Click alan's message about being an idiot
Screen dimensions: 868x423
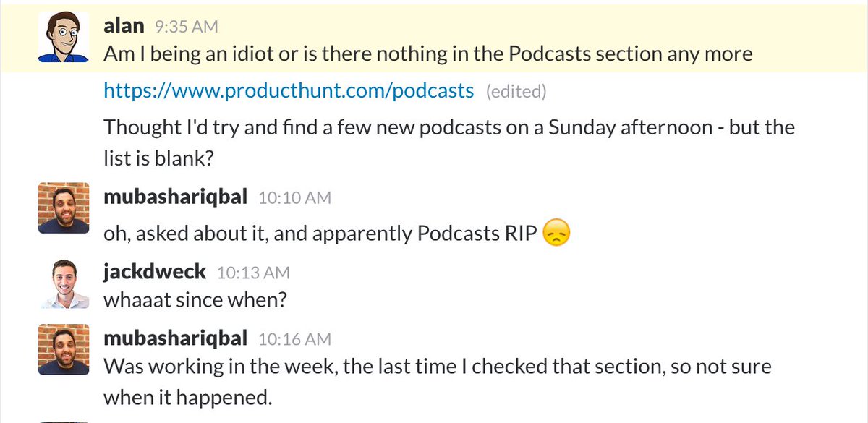click(428, 54)
